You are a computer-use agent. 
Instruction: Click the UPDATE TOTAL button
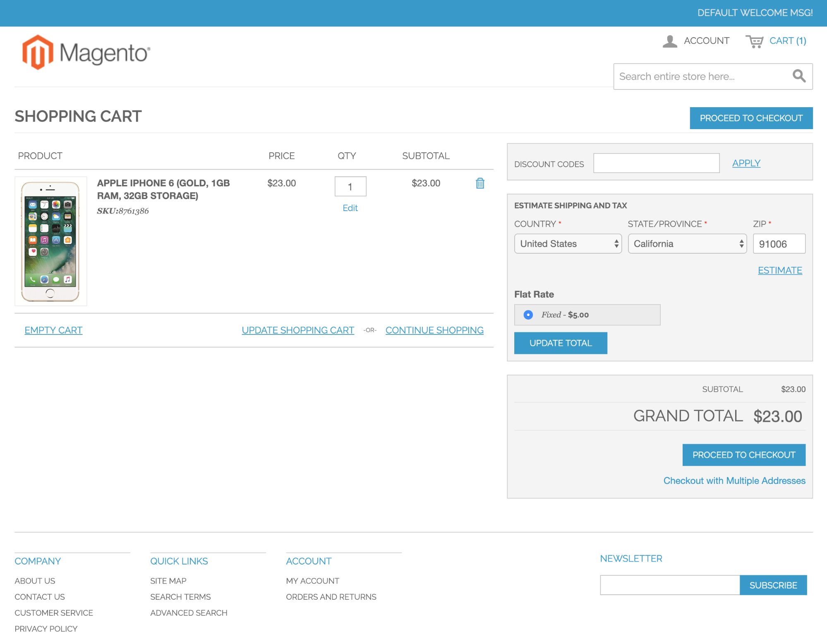pyautogui.click(x=561, y=343)
